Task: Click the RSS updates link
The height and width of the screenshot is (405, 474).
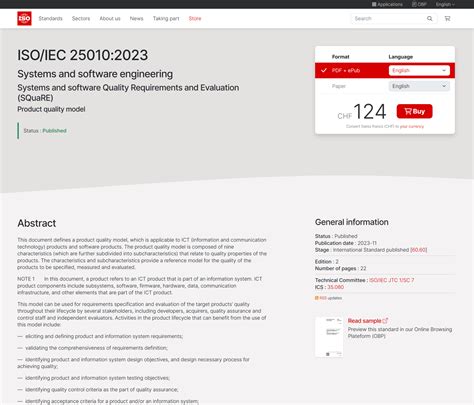Action: point(328,298)
